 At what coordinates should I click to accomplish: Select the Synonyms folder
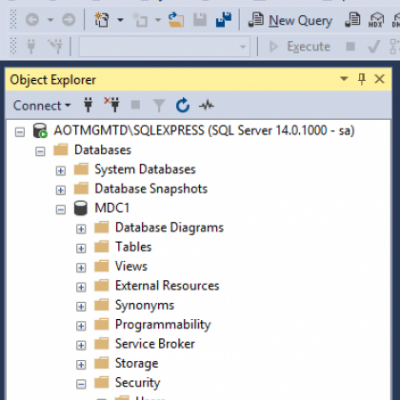point(145,305)
